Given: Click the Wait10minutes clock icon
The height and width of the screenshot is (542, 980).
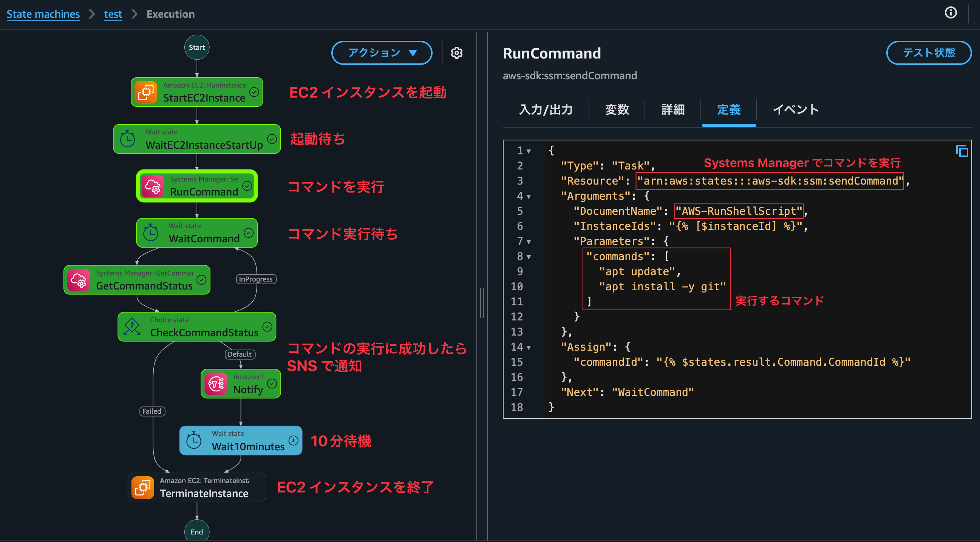Looking at the screenshot, I should (194, 440).
